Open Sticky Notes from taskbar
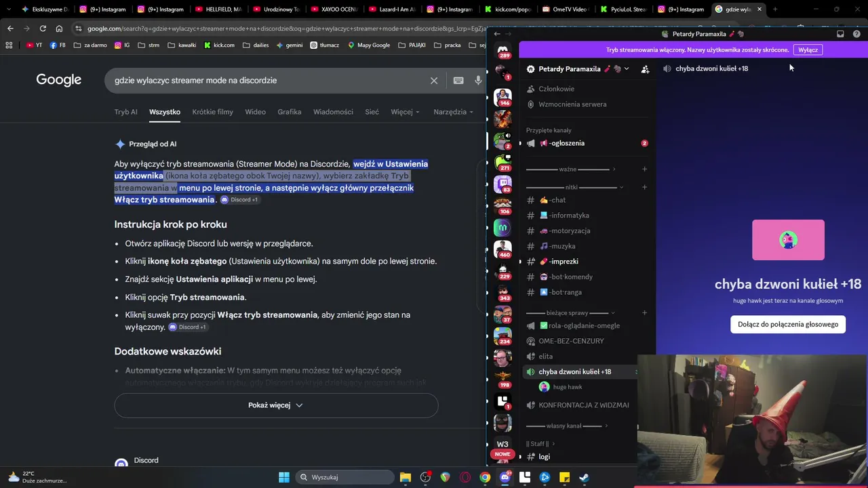Viewport: 868px width, 488px height. coord(564,477)
